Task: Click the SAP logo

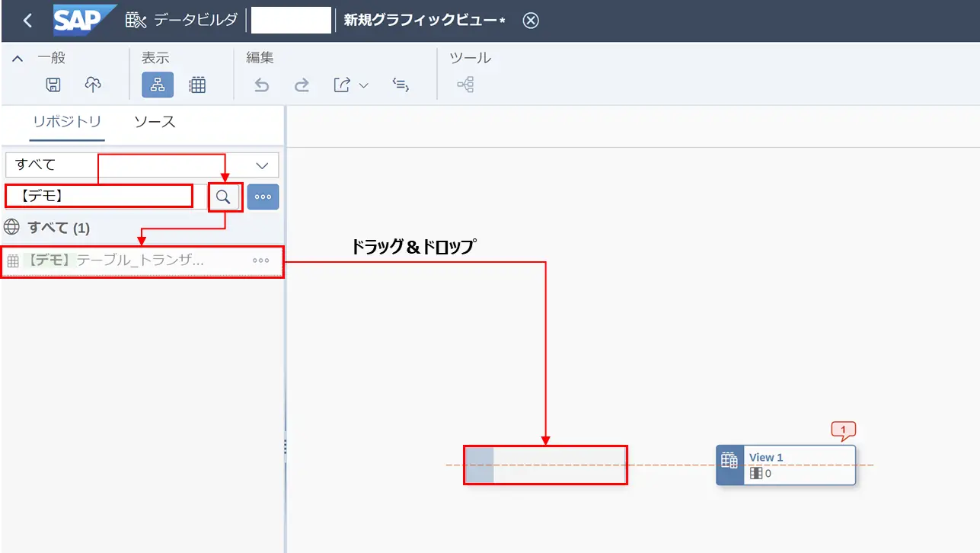Action: (x=85, y=20)
